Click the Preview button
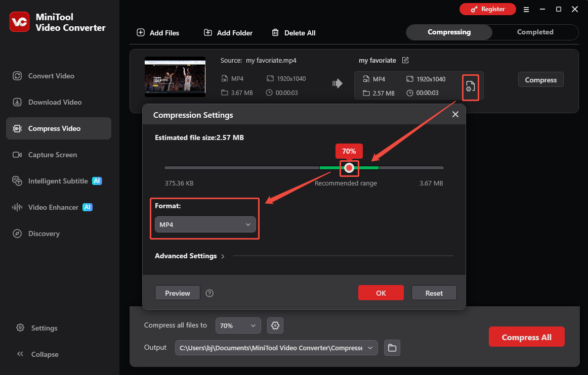This screenshot has height=375, width=588. 178,293
